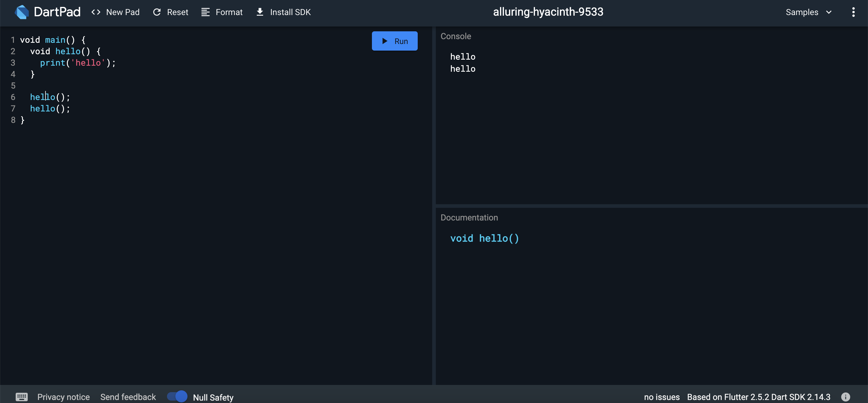Screen dimensions: 868x403
Task: Expand the Samples dropdown
Action: (802, 12)
